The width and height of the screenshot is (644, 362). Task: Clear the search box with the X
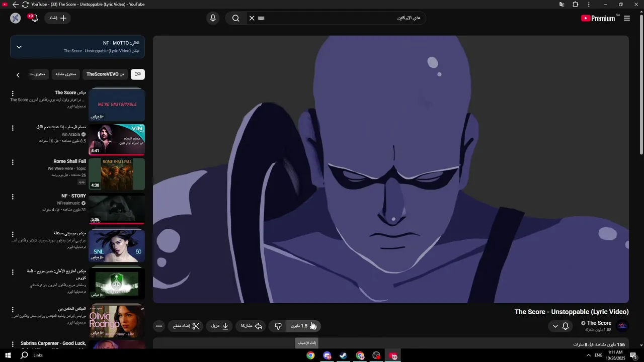[252, 18]
